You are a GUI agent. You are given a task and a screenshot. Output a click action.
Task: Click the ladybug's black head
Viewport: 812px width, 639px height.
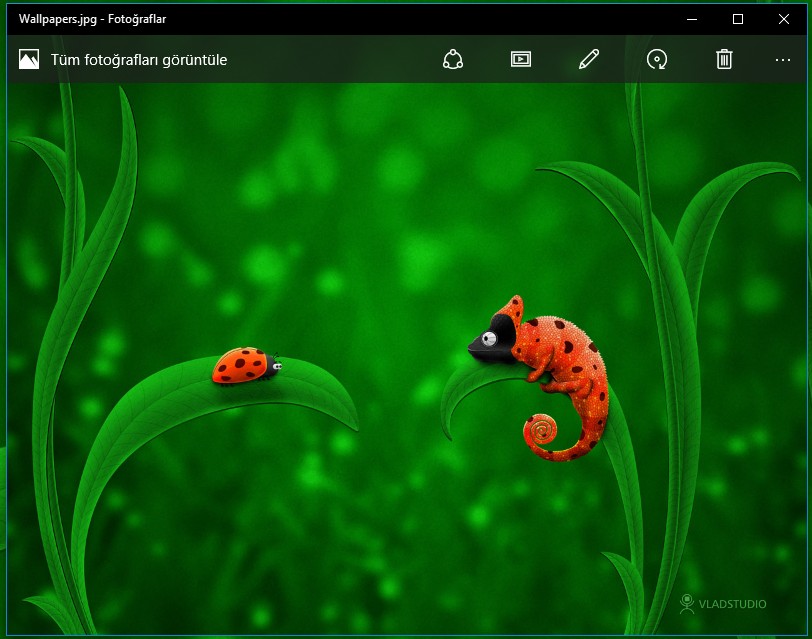[274, 367]
